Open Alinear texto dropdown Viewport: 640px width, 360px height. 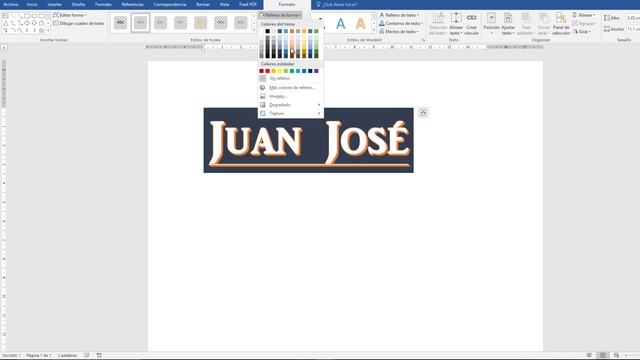point(456,23)
